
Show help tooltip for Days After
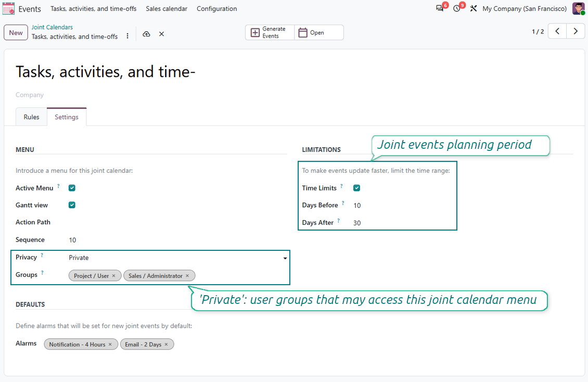(x=339, y=221)
